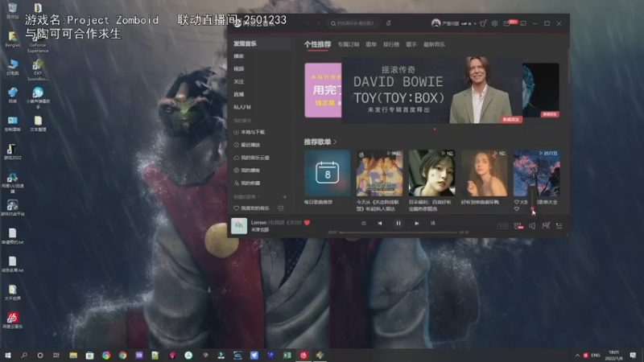
Task: Open the sound quality selector box
Action: tap(502, 226)
